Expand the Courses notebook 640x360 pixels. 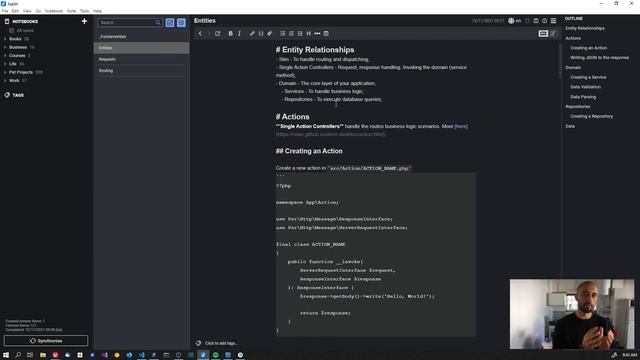tap(5, 56)
